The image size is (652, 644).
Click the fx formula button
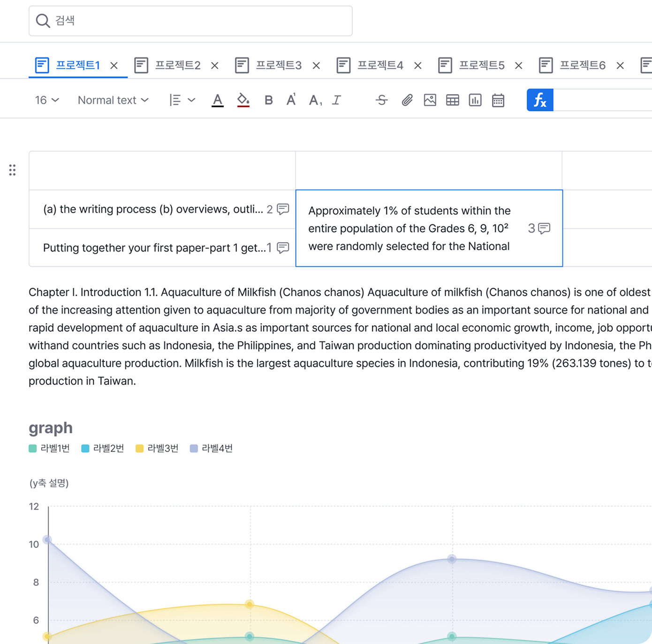point(540,100)
